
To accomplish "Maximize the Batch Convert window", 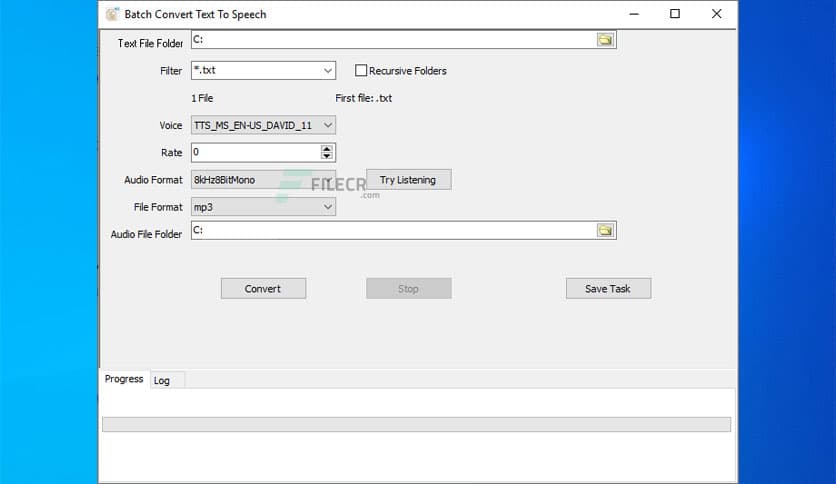I will pos(675,14).
